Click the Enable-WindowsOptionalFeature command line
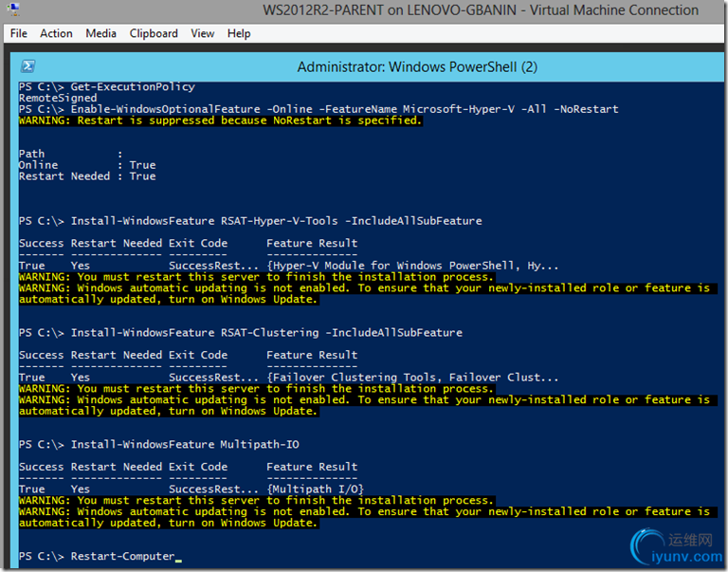This screenshot has width=728, height=572. [318, 109]
